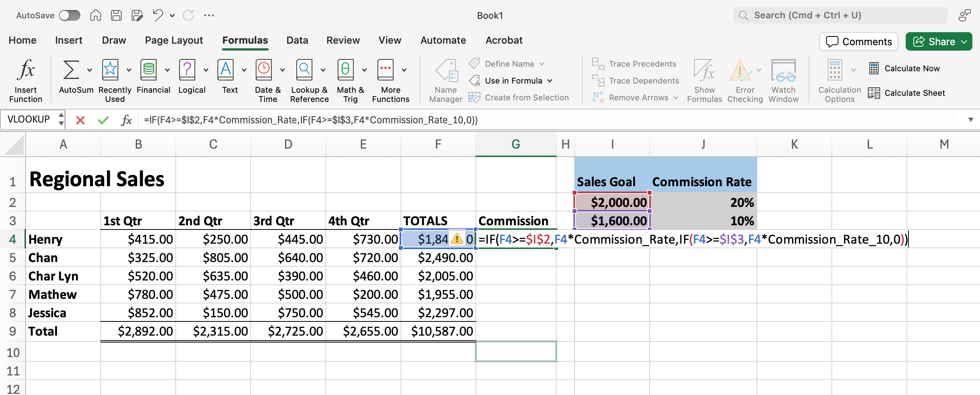Expand the formula bar with the arrow
This screenshot has height=395, width=980.
(971, 120)
